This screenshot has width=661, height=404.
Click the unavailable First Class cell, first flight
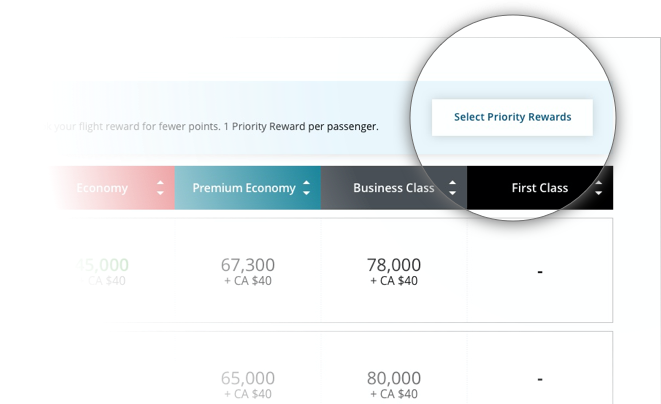coord(540,271)
